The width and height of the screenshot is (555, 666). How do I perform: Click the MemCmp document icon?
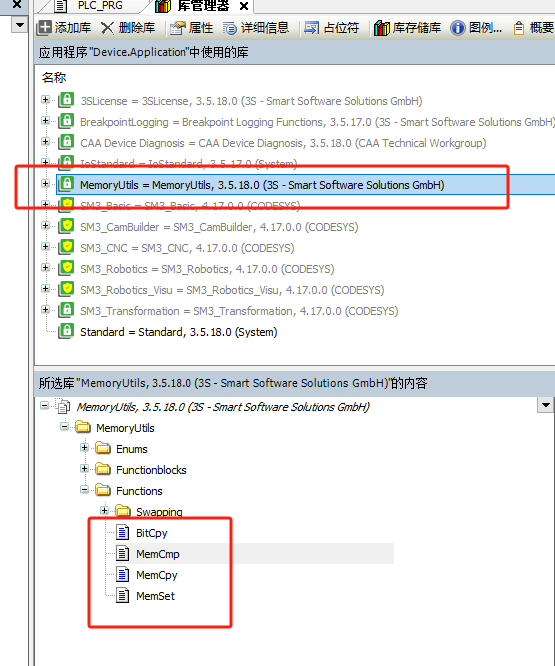click(x=123, y=553)
